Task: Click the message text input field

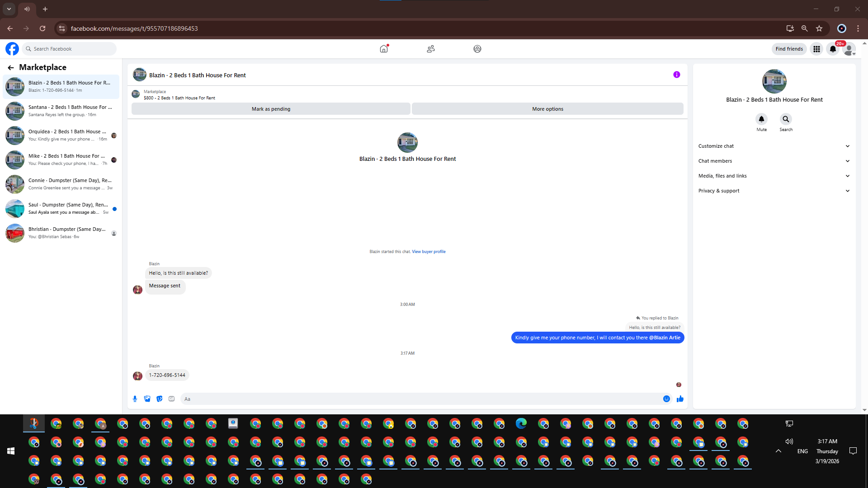Action: pyautogui.click(x=420, y=399)
